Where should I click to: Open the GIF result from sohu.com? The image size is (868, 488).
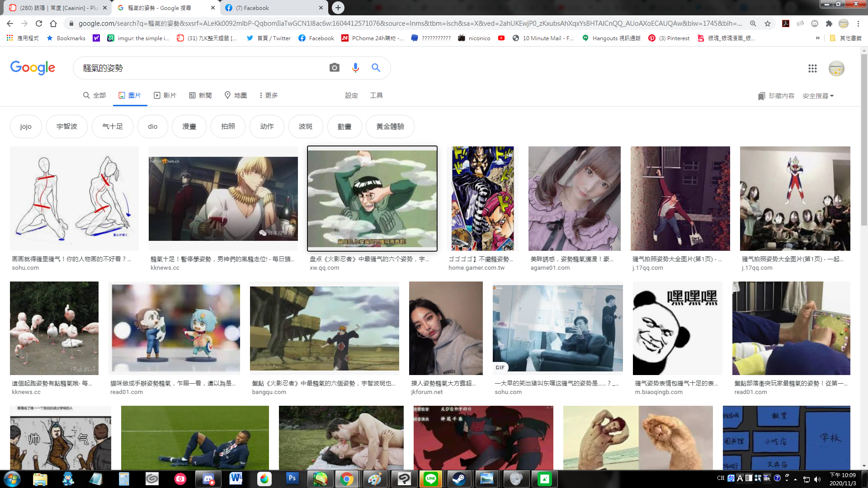click(x=558, y=328)
